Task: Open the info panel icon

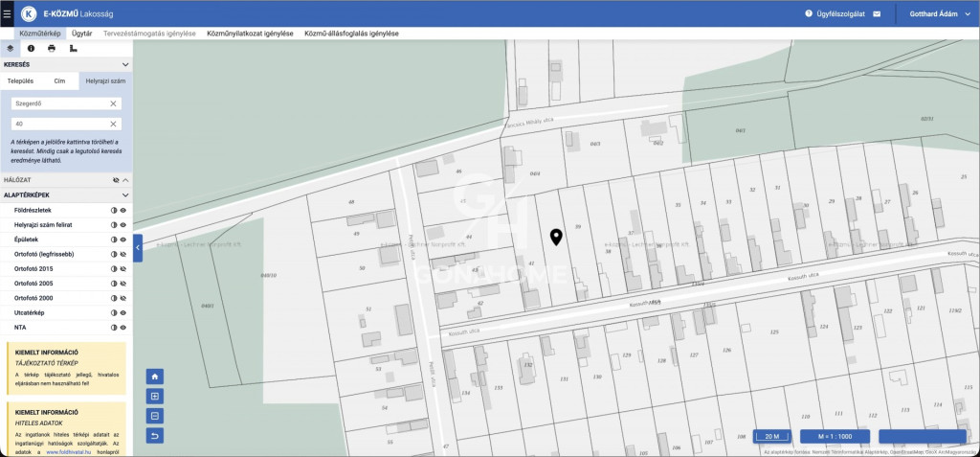Action: coord(31,47)
